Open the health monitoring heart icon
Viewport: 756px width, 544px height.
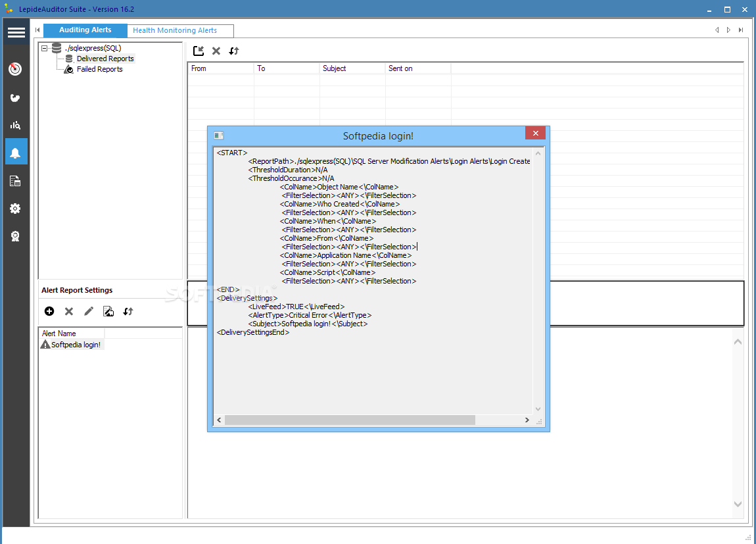(x=15, y=98)
